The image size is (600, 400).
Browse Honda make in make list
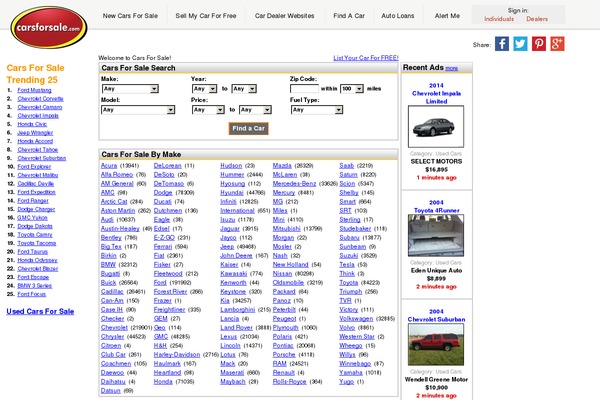tap(163, 382)
